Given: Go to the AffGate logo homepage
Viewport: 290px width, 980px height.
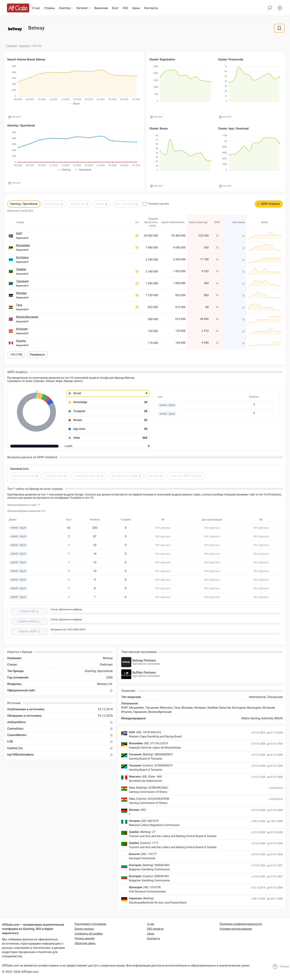Looking at the screenshot, I should (x=18, y=8).
